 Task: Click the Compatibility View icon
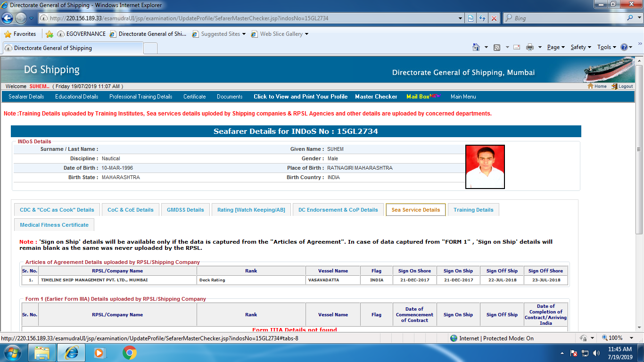(471, 18)
